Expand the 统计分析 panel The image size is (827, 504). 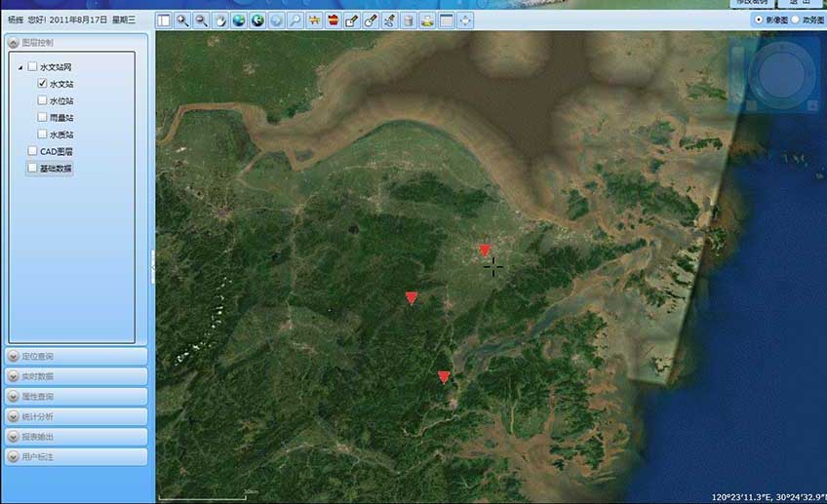click(x=76, y=416)
